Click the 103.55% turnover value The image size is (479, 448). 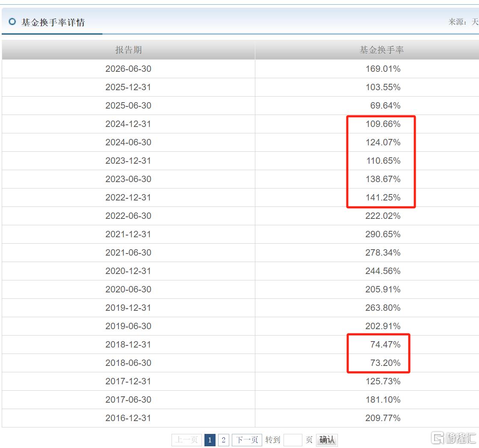click(x=383, y=87)
